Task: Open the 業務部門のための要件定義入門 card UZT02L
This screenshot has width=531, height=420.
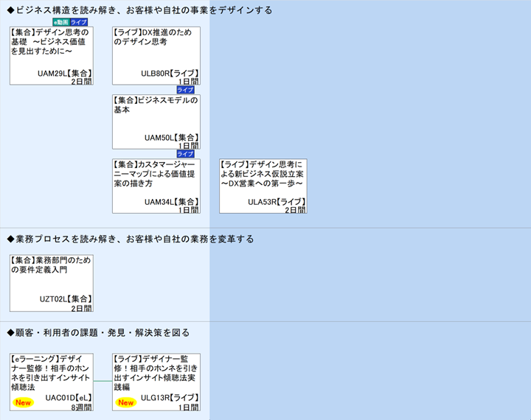Action: [52, 283]
